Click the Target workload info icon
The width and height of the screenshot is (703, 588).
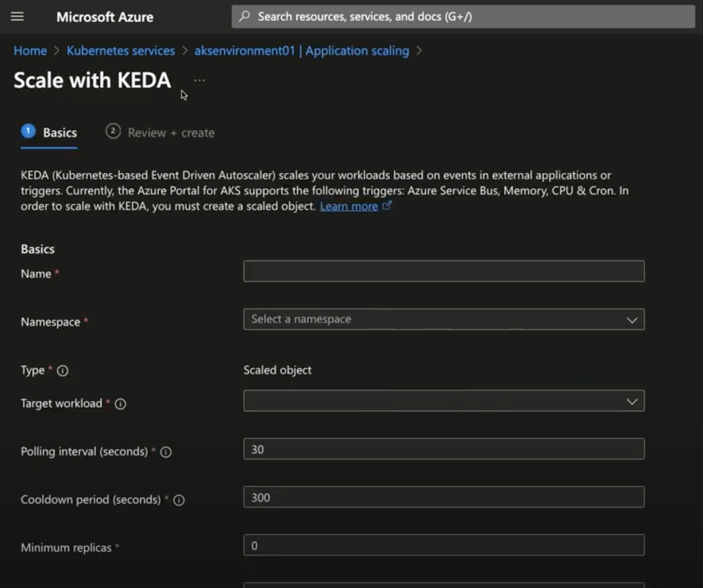[x=121, y=404]
